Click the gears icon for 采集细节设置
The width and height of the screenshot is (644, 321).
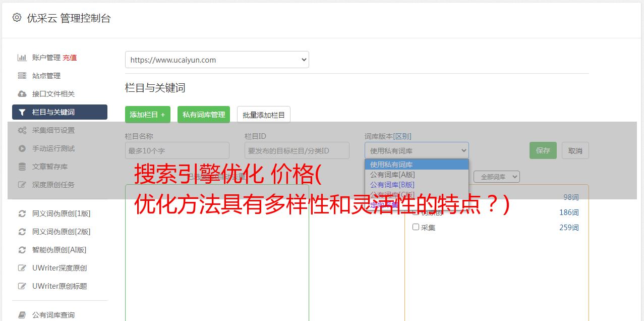[x=22, y=130]
